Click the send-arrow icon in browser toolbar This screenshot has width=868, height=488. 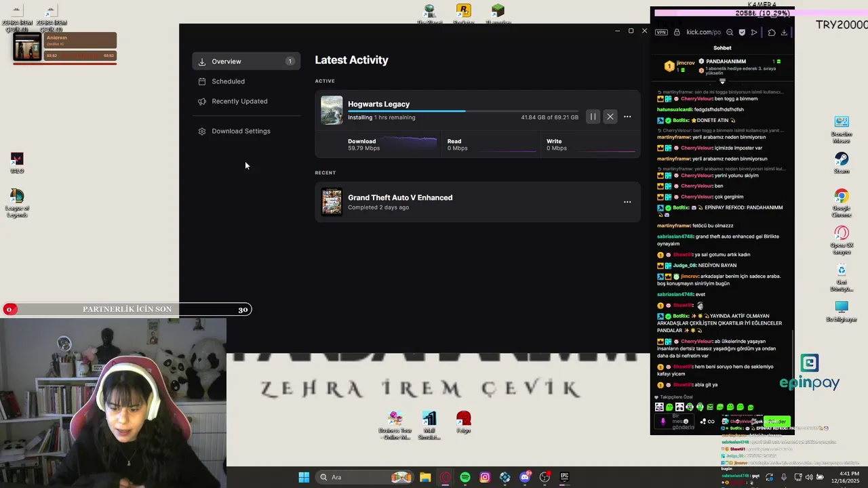click(754, 32)
